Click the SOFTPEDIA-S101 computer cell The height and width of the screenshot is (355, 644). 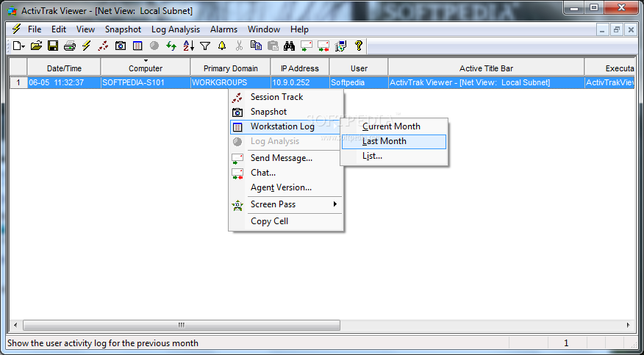(146, 82)
